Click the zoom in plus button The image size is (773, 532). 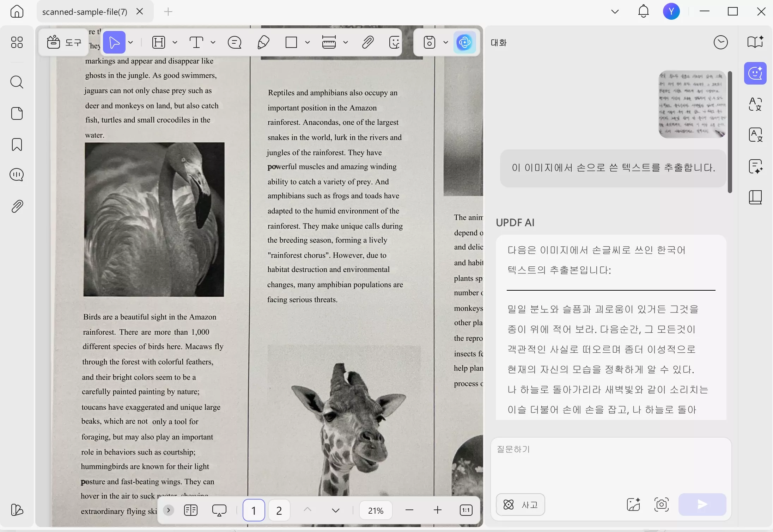438,510
